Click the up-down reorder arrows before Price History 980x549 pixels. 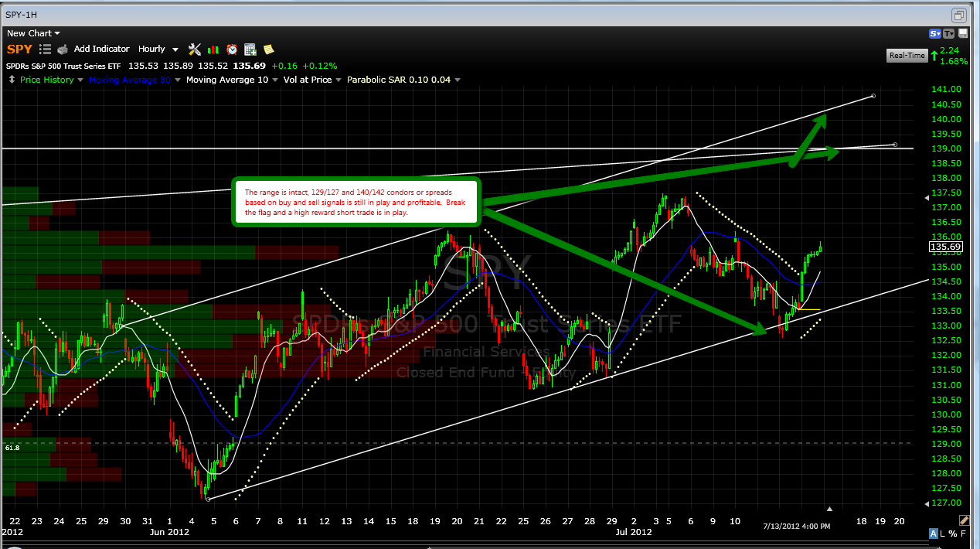pyautogui.click(x=13, y=80)
